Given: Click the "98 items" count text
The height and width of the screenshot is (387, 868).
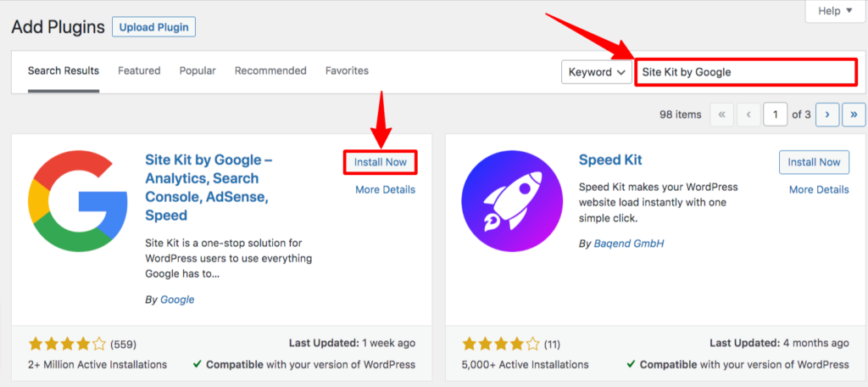Looking at the screenshot, I should click(681, 115).
